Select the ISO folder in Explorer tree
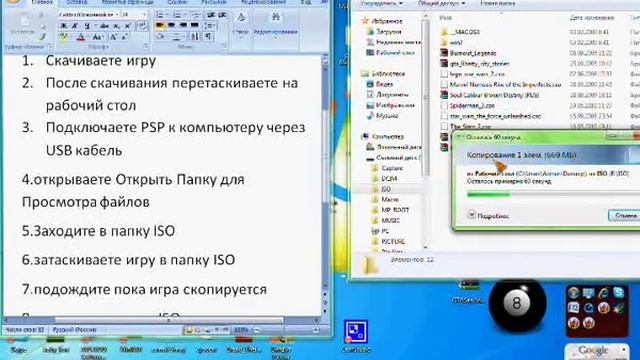Screen dimensions: 640x360 click(x=381, y=189)
